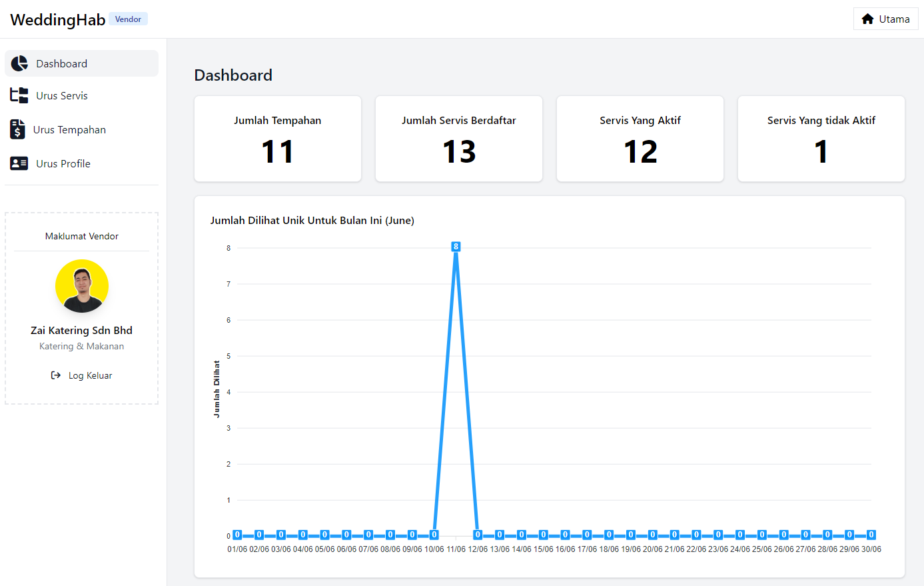Click the vendor profile photo
Image resolution: width=924 pixels, height=586 pixels.
point(82,286)
